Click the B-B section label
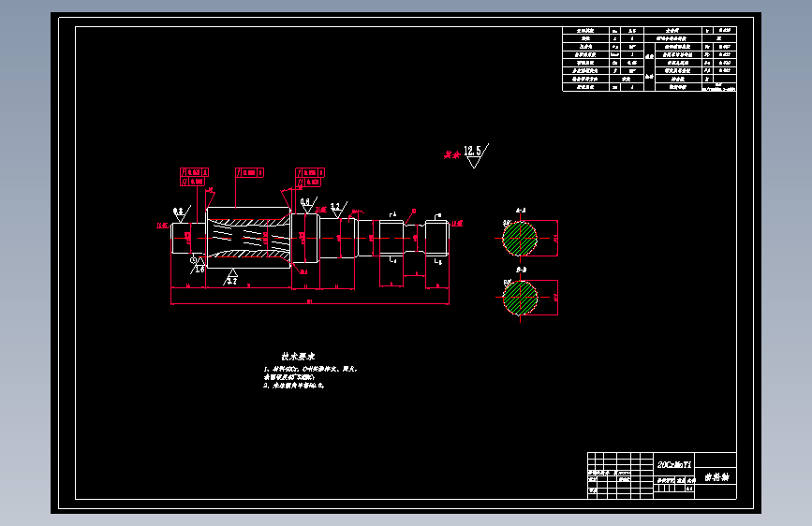This screenshot has width=812, height=526. (x=522, y=270)
